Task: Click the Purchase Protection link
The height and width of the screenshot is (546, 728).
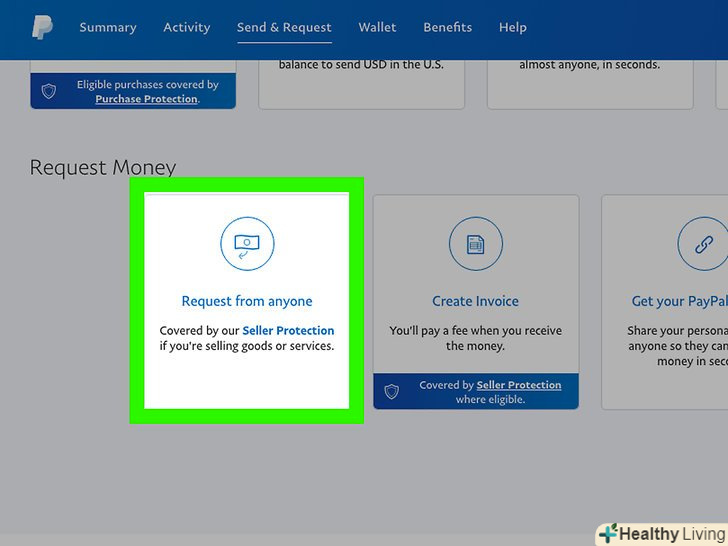Action: pos(147,99)
